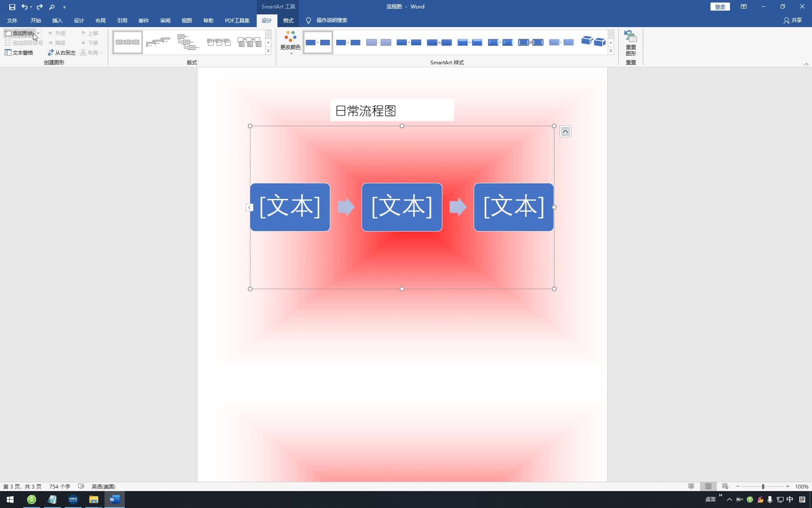This screenshot has height=508, width=812.
Task: Open the 添加形状 dropdown arrow
Action: coord(38,33)
